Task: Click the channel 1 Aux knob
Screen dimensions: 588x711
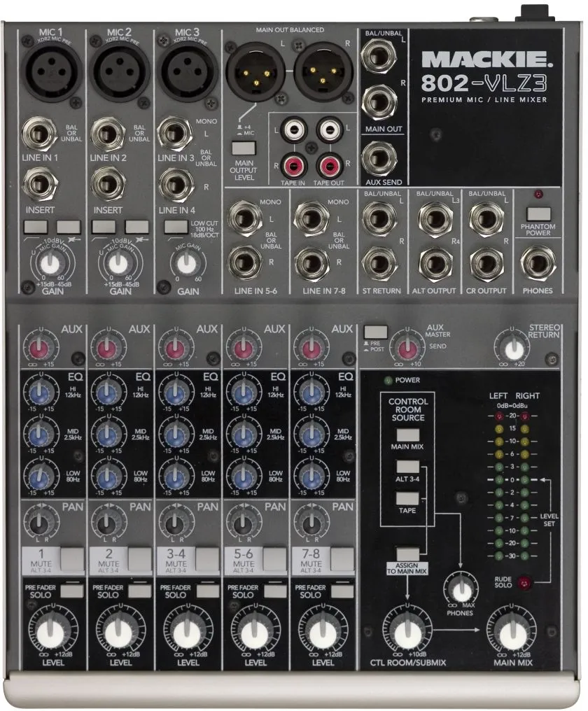Action: pyautogui.click(x=39, y=349)
